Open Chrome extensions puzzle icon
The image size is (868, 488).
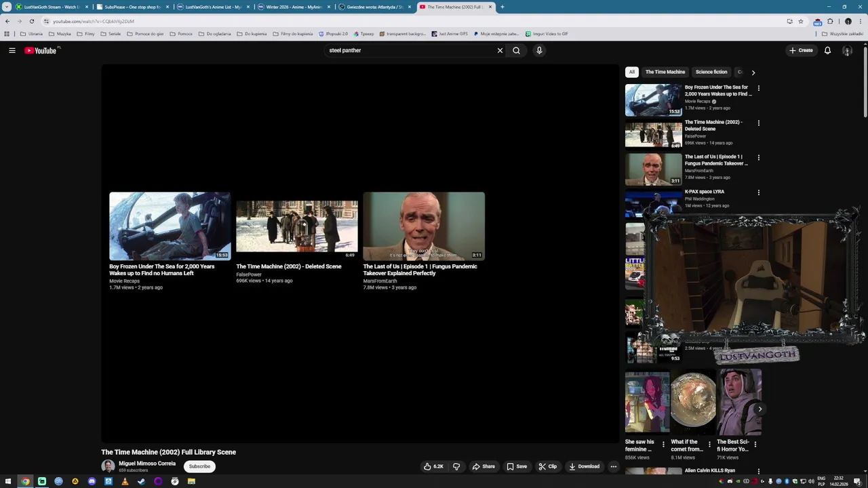pyautogui.click(x=830, y=21)
